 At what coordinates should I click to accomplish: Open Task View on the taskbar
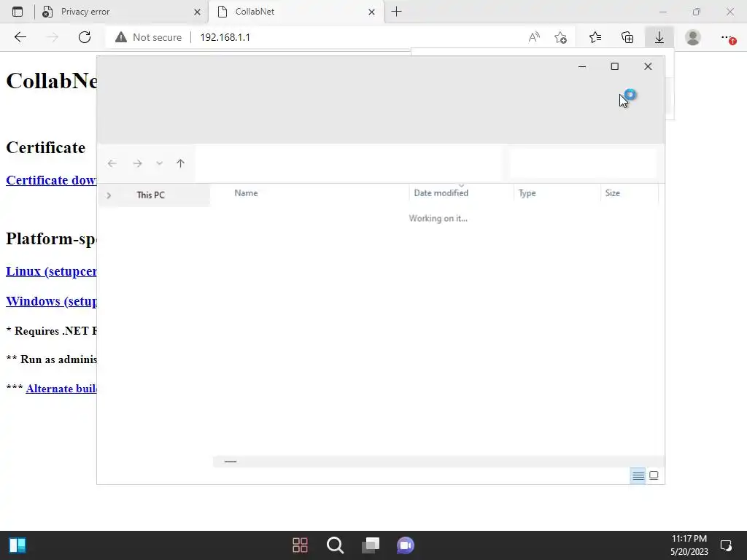371,545
